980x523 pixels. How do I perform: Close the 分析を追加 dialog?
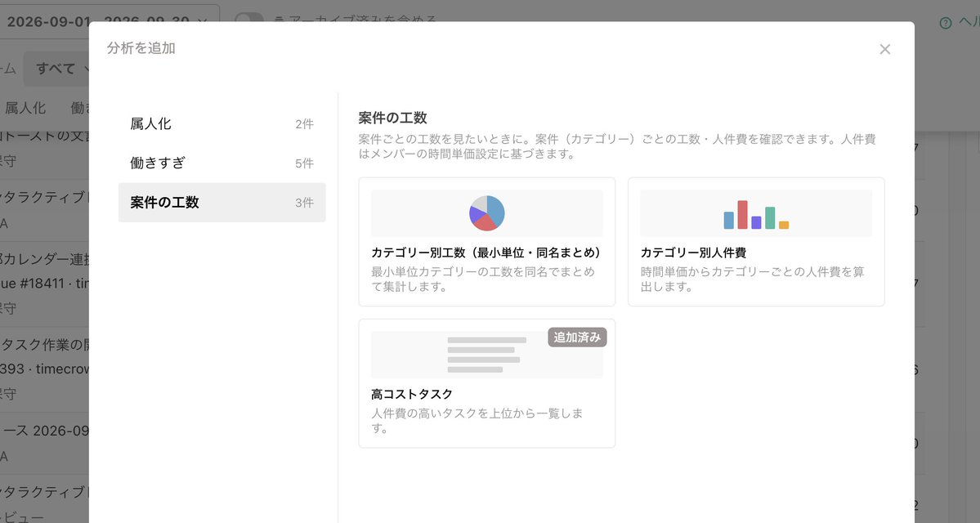884,49
